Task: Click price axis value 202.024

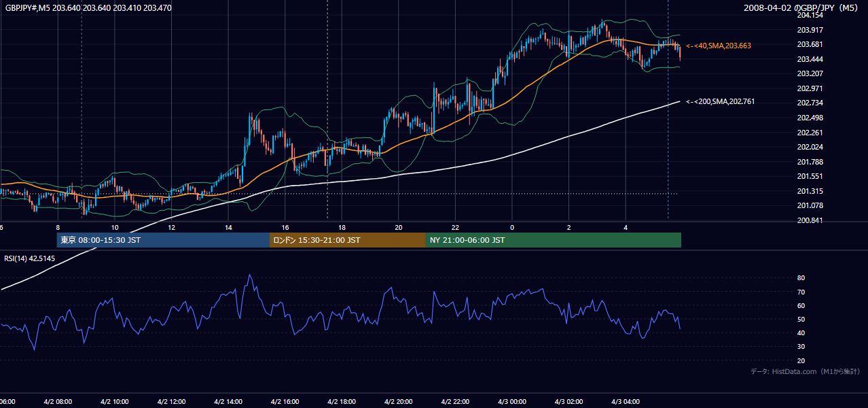Action: point(810,148)
